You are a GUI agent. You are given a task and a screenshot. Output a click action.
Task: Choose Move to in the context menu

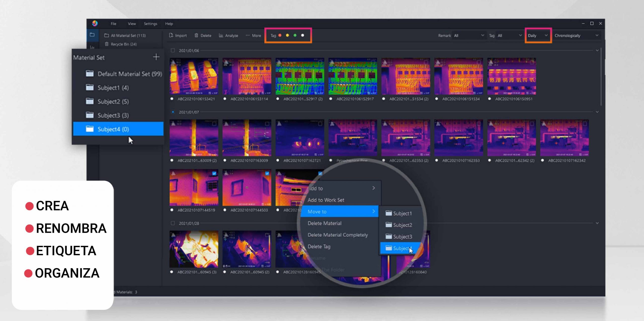pyautogui.click(x=327, y=212)
